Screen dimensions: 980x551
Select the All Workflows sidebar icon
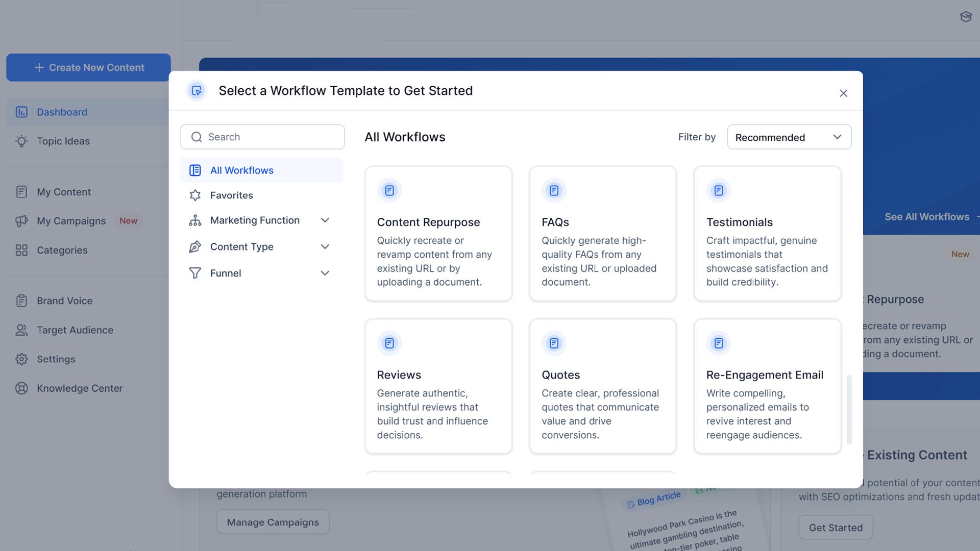(195, 170)
